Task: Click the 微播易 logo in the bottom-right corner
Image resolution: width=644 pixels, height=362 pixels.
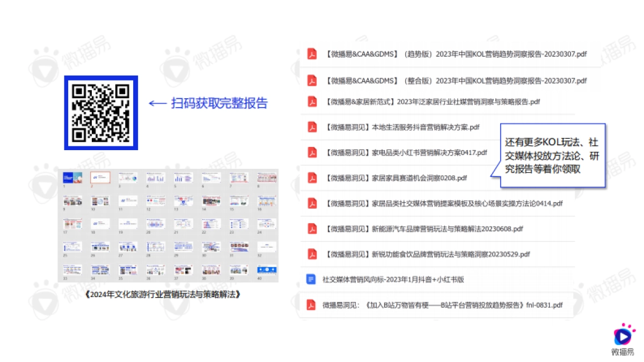Action: (623, 338)
